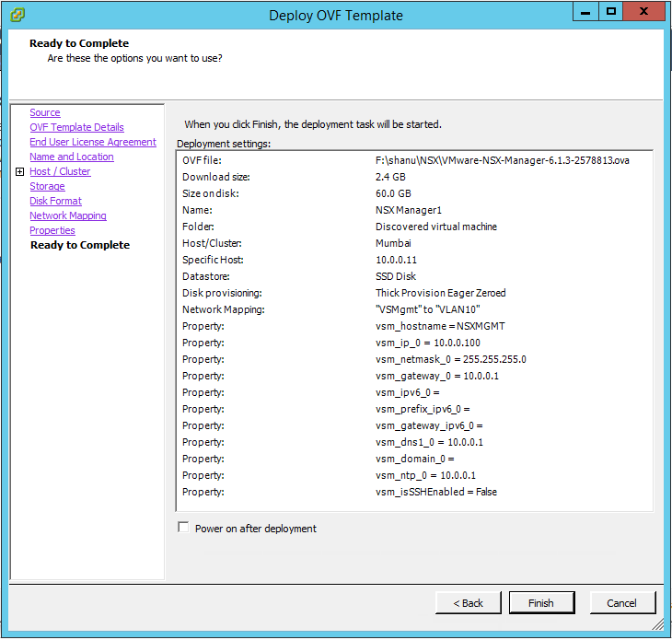
Task: Jump to Name and Location step
Action: (x=71, y=157)
